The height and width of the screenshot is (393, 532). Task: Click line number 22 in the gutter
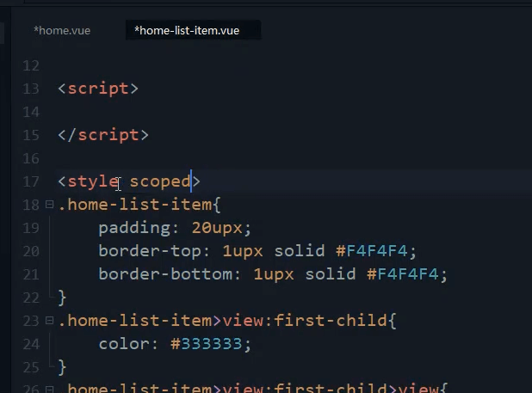[x=31, y=298]
